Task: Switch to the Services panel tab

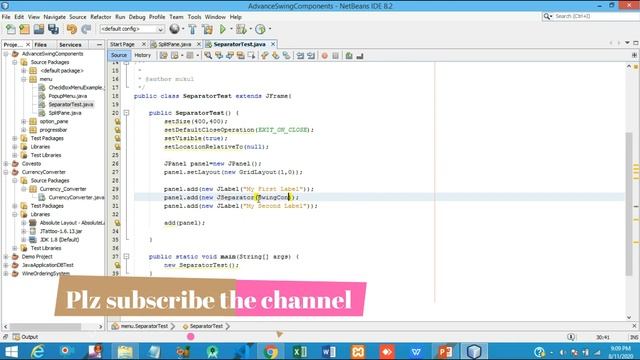Action: point(70,44)
